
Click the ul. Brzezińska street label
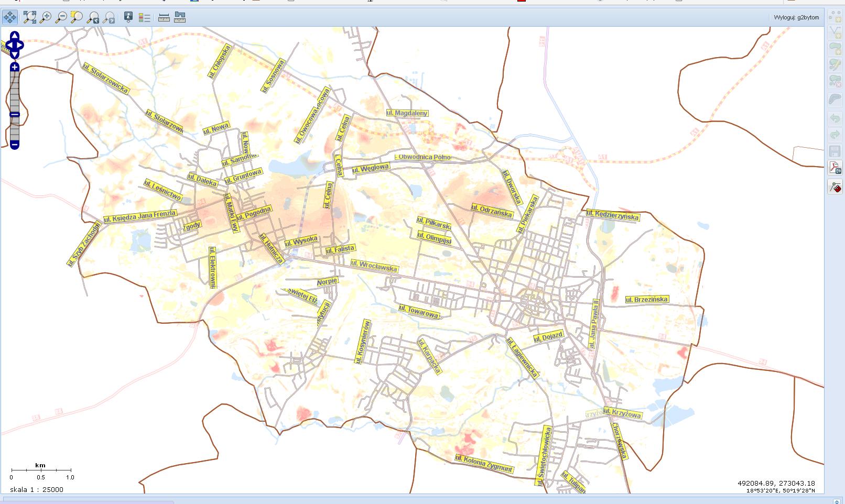click(647, 300)
